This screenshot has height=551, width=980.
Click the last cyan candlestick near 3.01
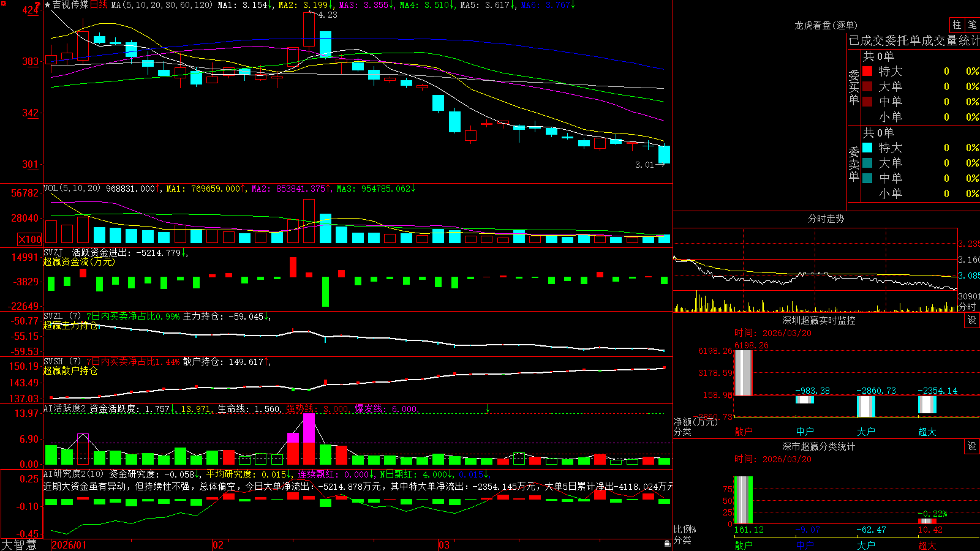pos(664,154)
